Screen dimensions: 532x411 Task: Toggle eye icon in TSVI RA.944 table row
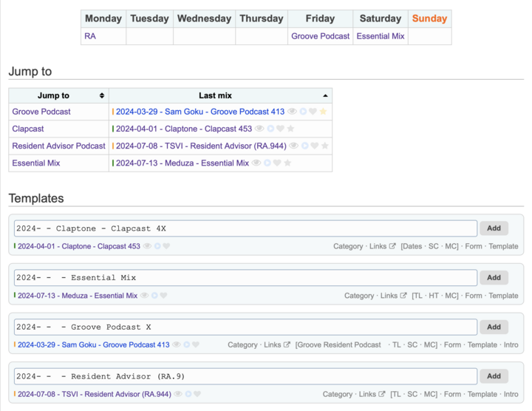tap(294, 146)
